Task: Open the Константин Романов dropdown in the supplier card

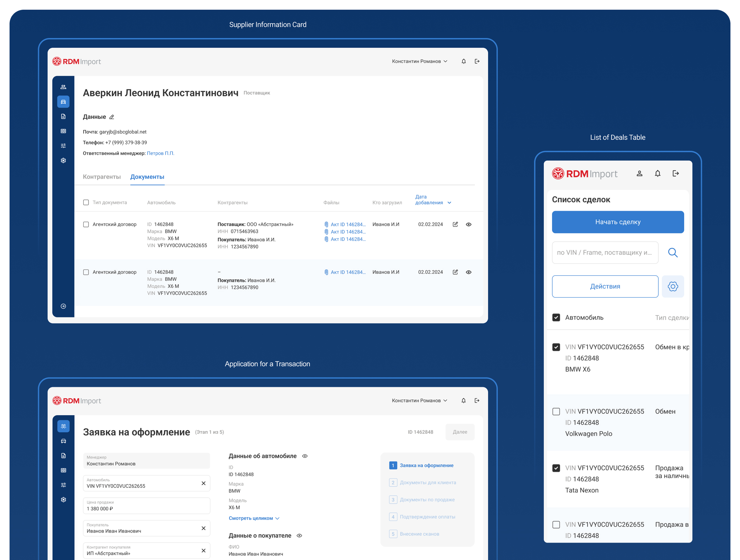Action: 420,61
